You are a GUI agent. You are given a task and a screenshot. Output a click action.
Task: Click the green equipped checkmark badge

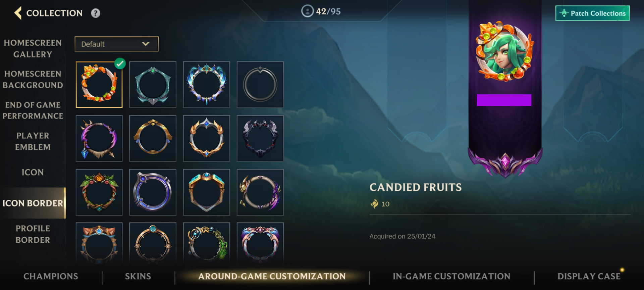coord(120,63)
